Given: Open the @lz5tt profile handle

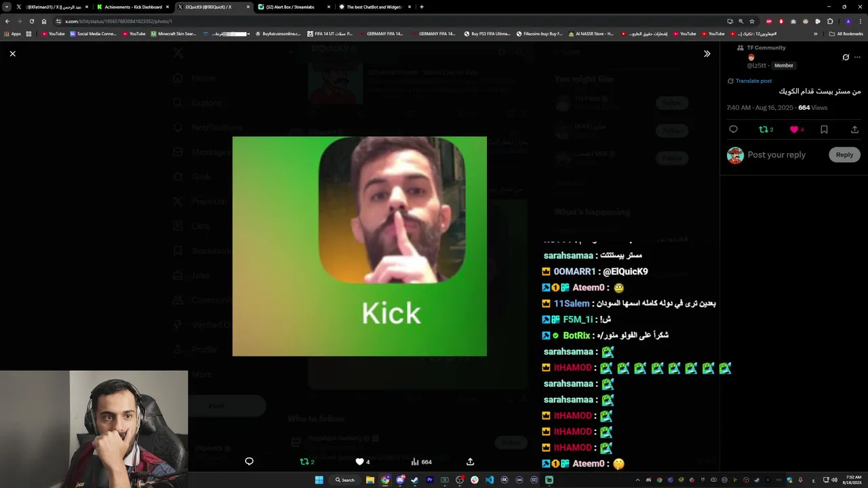Looking at the screenshot, I should tap(756, 66).
